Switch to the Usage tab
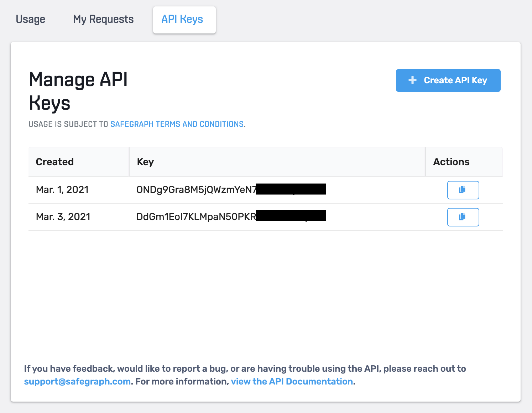Image resolution: width=532 pixels, height=413 pixels. click(30, 19)
